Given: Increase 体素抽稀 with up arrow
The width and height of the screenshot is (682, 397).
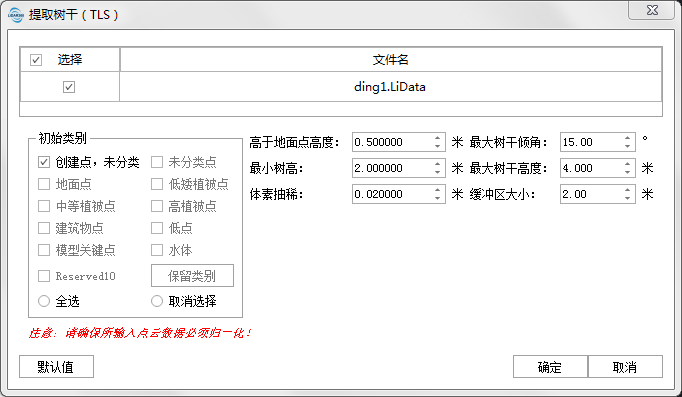Looking at the screenshot, I should [438, 190].
